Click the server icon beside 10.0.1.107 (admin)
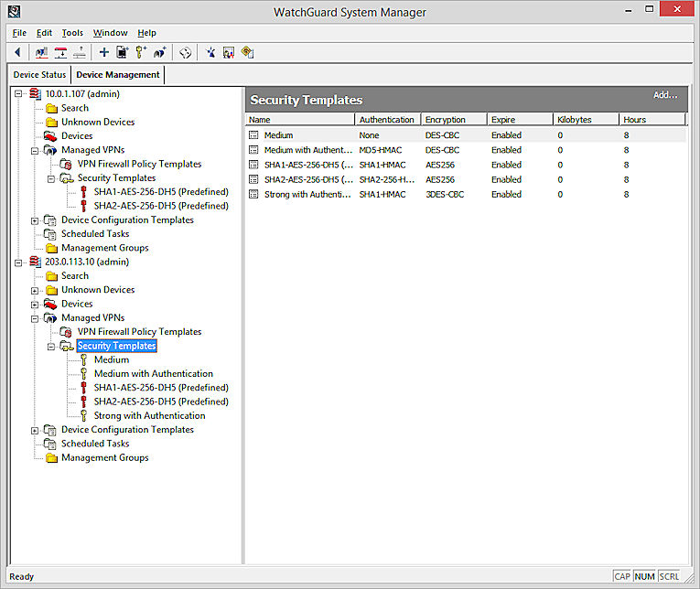 click(x=35, y=94)
